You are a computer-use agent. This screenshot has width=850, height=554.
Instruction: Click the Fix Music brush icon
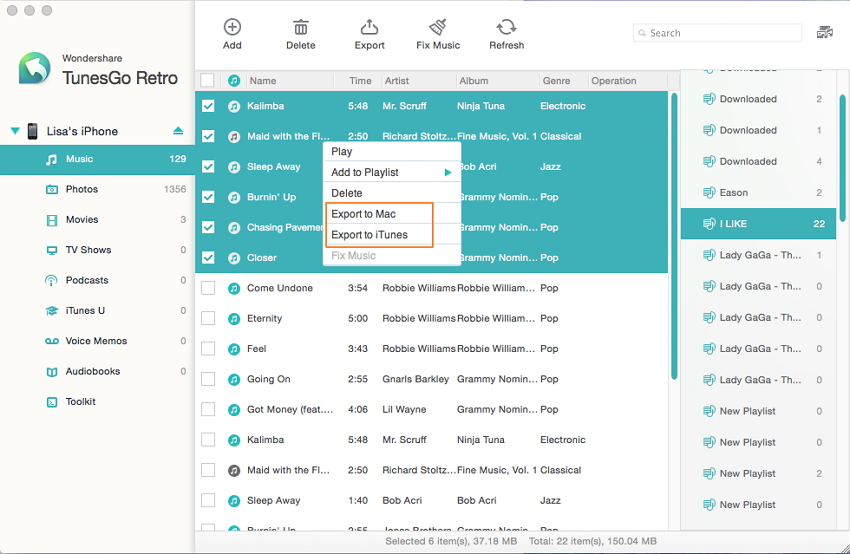point(438,28)
